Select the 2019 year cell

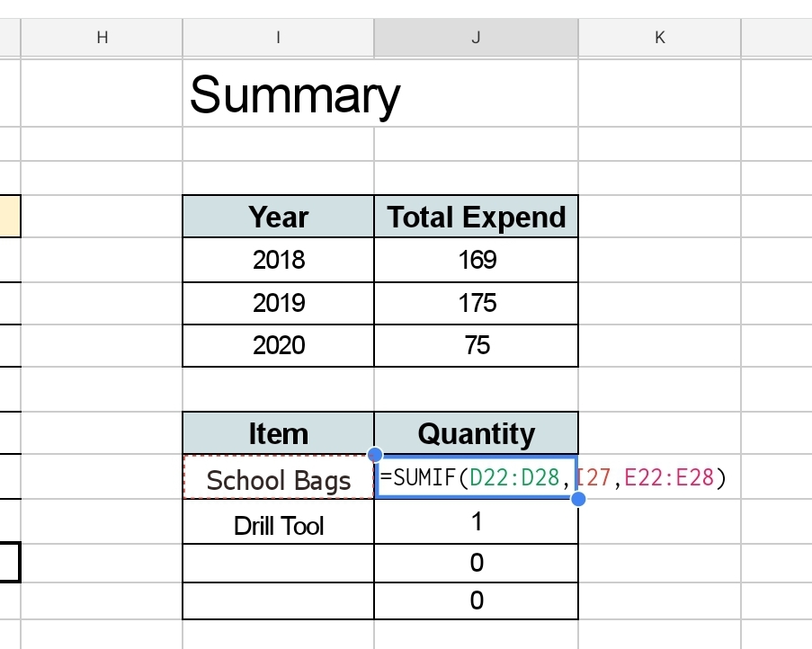pyautogui.click(x=278, y=302)
